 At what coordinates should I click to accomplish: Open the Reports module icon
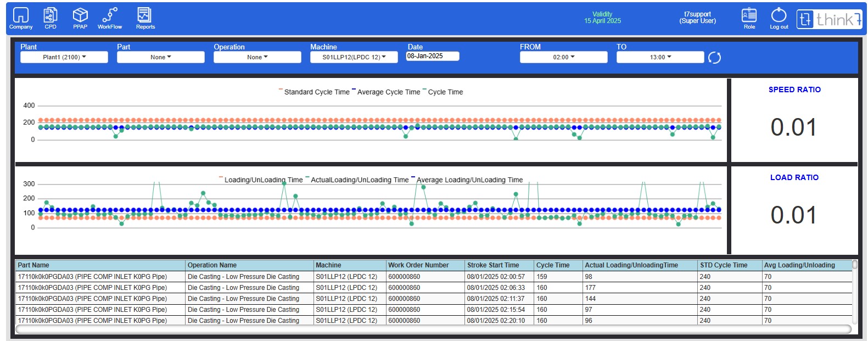click(x=145, y=18)
